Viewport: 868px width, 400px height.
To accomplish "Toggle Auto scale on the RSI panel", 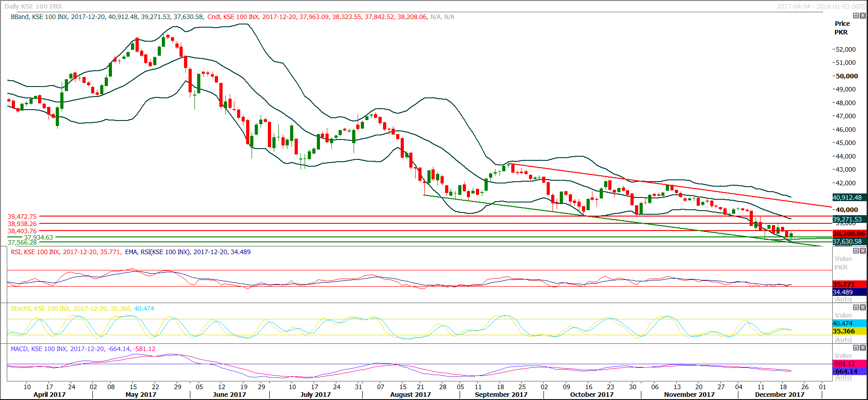I will click(x=843, y=299).
